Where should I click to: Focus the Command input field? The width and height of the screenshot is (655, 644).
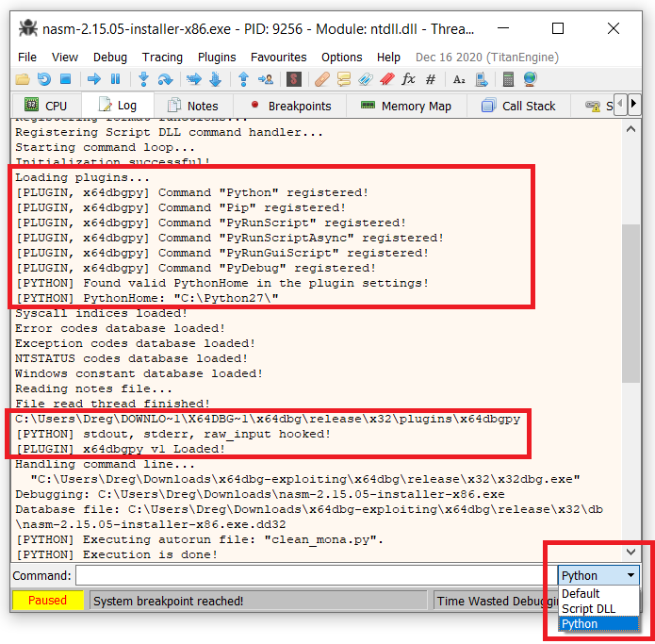coord(316,575)
